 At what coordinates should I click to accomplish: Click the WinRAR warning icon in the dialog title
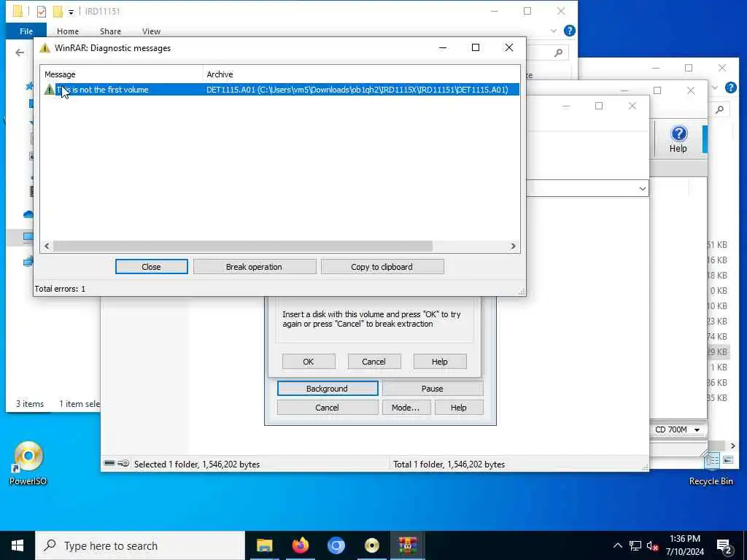(x=44, y=47)
